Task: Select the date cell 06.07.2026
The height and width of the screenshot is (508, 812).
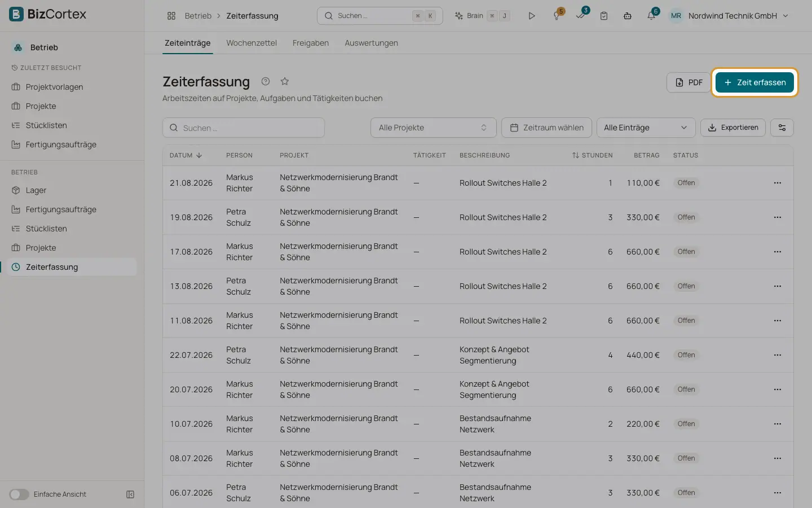Action: 191,493
